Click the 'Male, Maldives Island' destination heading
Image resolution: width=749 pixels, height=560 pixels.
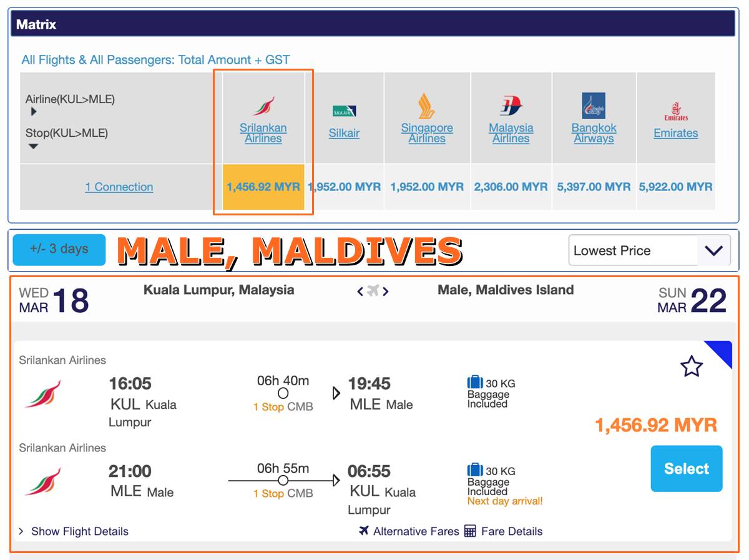click(x=506, y=290)
